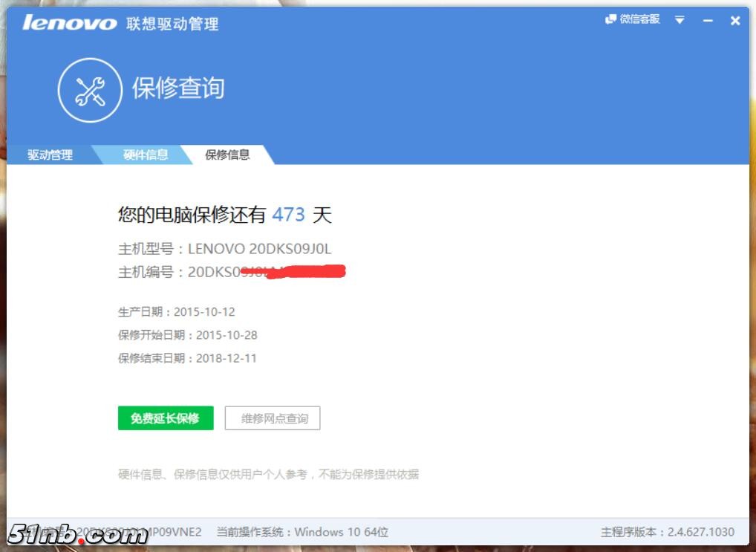Click the 当前操作系统：Windows 10 64位 status text
The width and height of the screenshot is (756, 552).
point(302,532)
